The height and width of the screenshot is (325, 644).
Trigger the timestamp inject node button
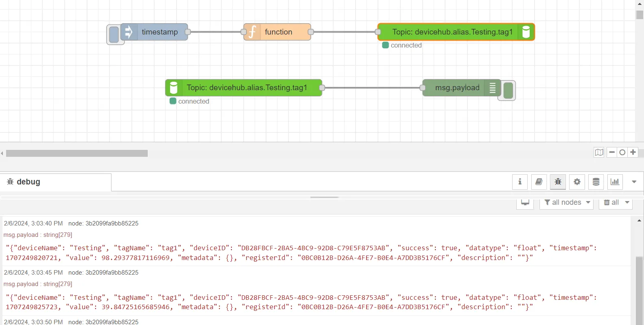point(114,35)
